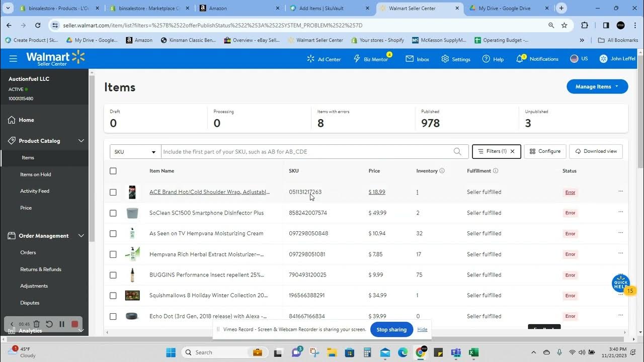Collapse the Order Management section
Viewport: 644px width, 362px height.
point(81,236)
